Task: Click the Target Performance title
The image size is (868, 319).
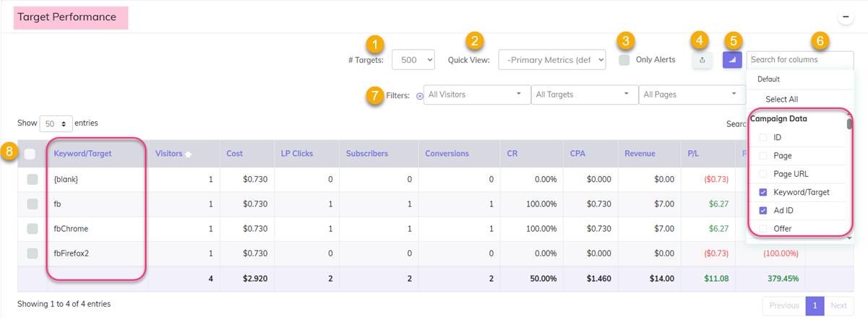Action: point(67,17)
